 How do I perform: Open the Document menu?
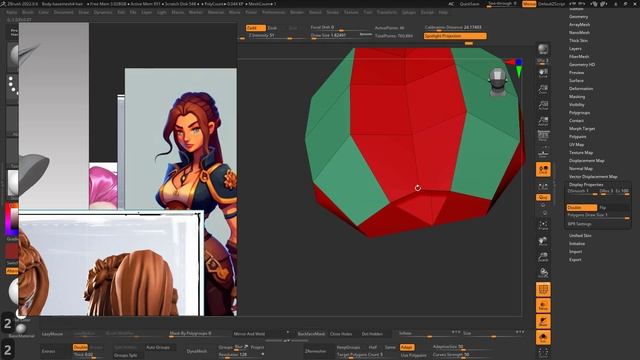pyautogui.click(x=64, y=12)
